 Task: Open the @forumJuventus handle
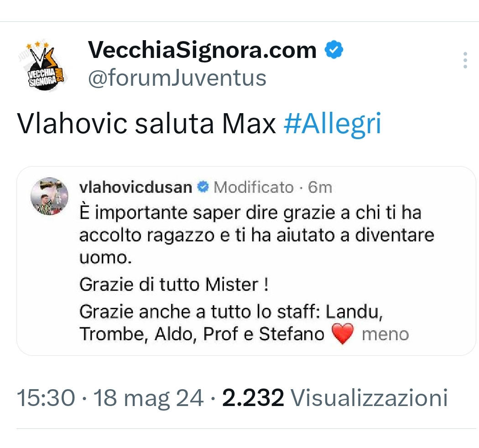click(x=177, y=78)
